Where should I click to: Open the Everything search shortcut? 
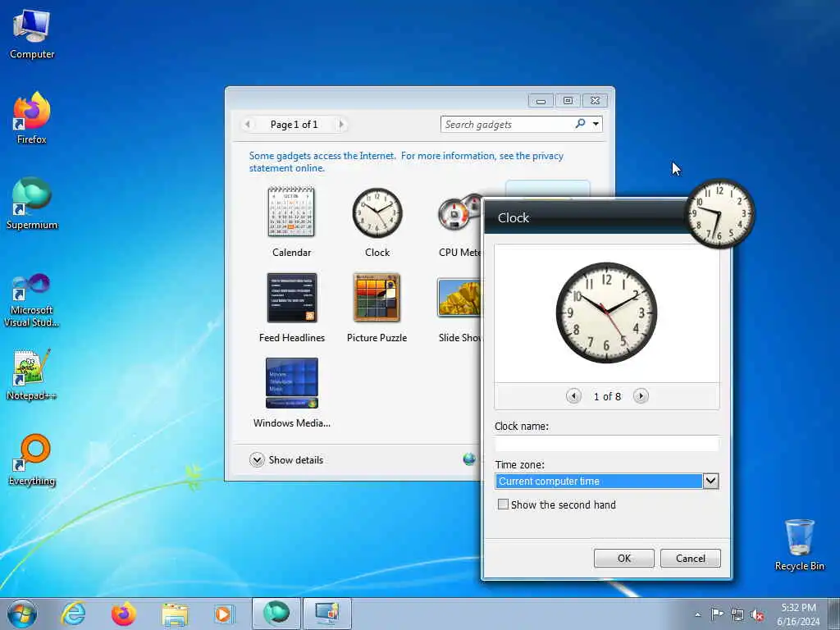pyautogui.click(x=32, y=459)
